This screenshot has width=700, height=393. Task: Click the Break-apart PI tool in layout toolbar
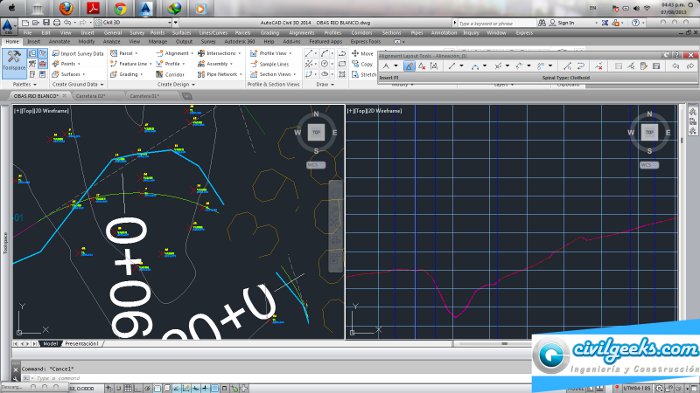(434, 67)
